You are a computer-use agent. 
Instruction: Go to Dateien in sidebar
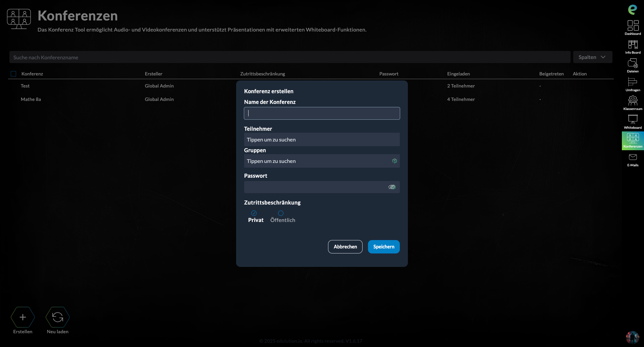coord(633,65)
